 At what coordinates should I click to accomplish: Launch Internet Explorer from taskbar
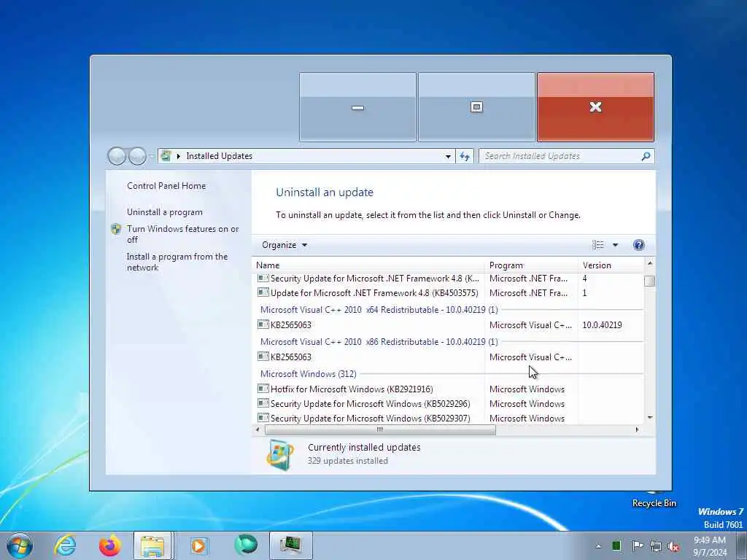pyautogui.click(x=65, y=545)
